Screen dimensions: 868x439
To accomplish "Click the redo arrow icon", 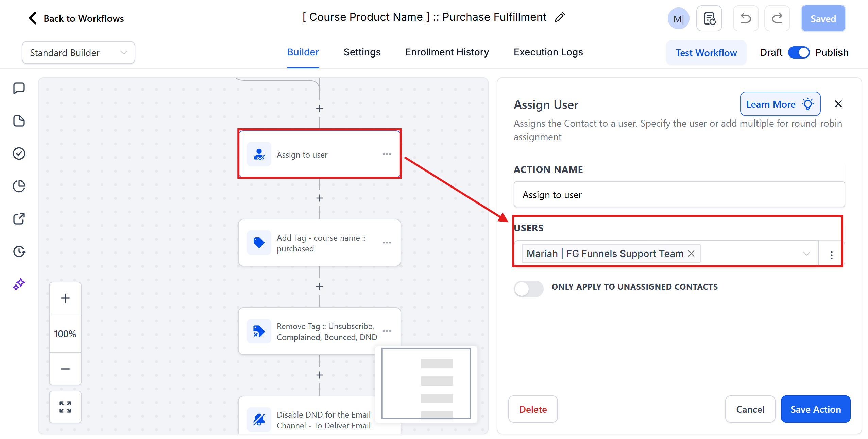I will click(777, 18).
